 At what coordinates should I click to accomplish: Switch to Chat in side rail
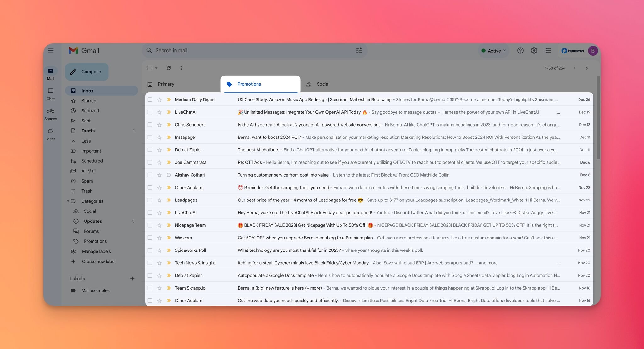[51, 94]
